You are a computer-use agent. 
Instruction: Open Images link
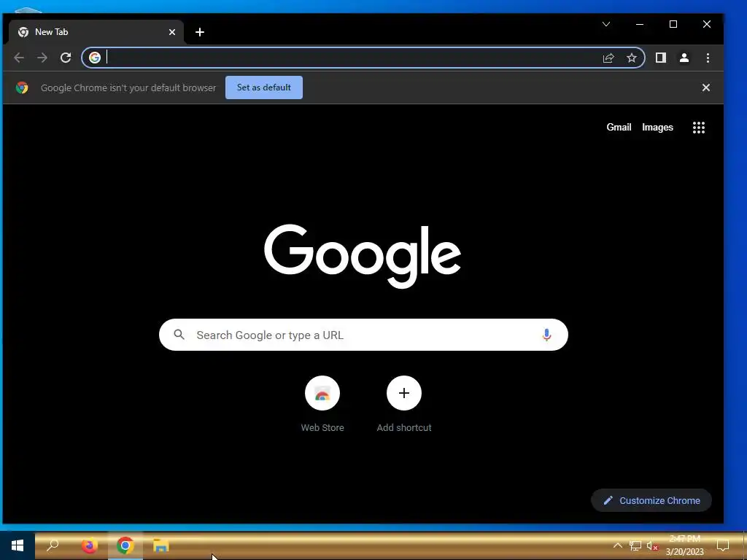pyautogui.click(x=657, y=127)
